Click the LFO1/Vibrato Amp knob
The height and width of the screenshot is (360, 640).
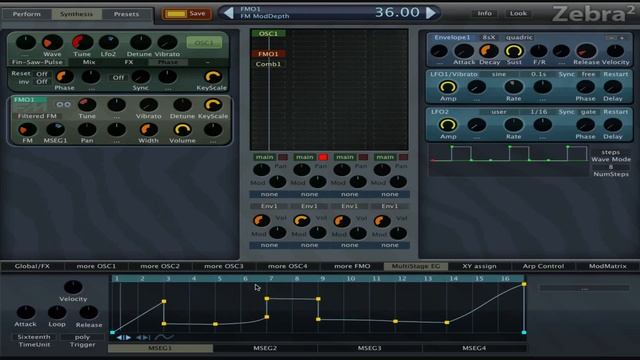pos(447,87)
